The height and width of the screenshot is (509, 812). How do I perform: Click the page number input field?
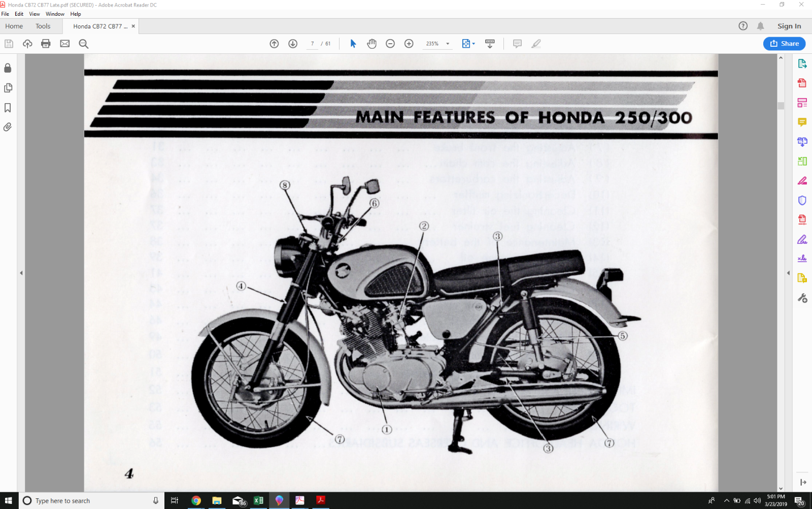tap(312, 44)
